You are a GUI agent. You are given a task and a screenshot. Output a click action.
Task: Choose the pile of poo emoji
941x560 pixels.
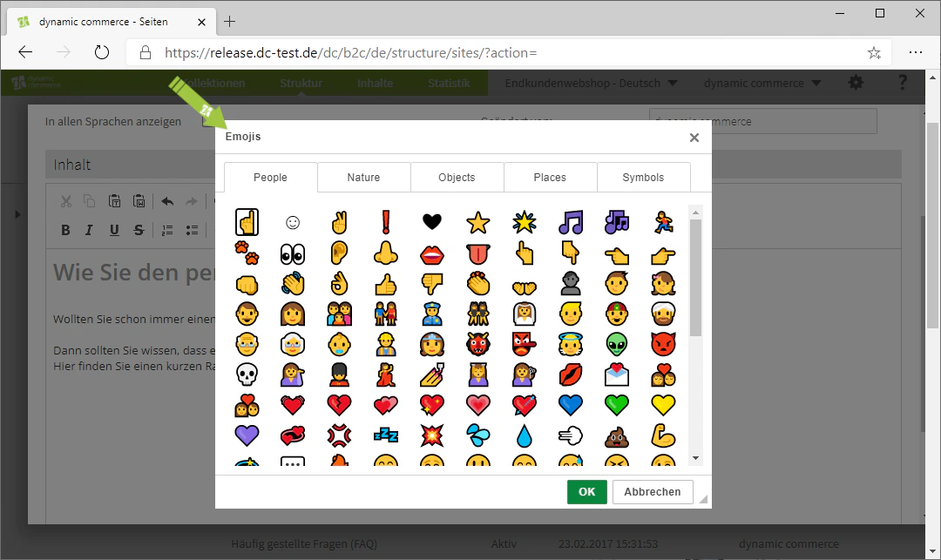616,437
